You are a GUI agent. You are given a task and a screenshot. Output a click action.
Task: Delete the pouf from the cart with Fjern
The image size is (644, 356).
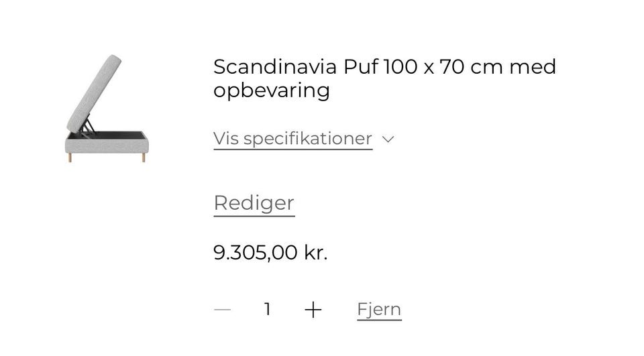(x=379, y=309)
